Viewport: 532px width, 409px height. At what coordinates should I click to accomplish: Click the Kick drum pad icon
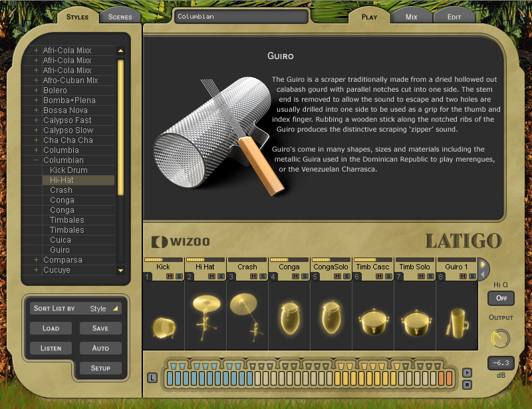point(164,328)
